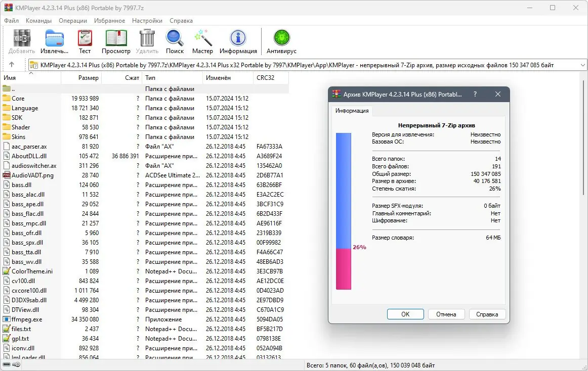Open the Поиск search tool
Image resolution: width=588 pixels, height=371 pixels.
(x=175, y=38)
